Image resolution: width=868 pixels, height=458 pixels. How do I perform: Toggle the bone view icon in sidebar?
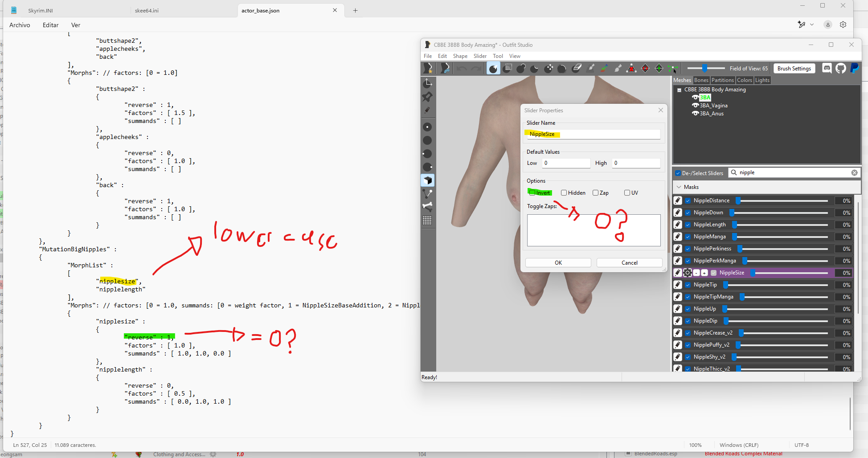pos(427,206)
